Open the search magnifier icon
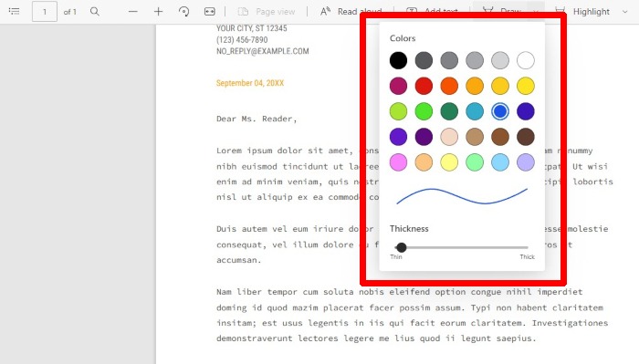 tap(95, 11)
